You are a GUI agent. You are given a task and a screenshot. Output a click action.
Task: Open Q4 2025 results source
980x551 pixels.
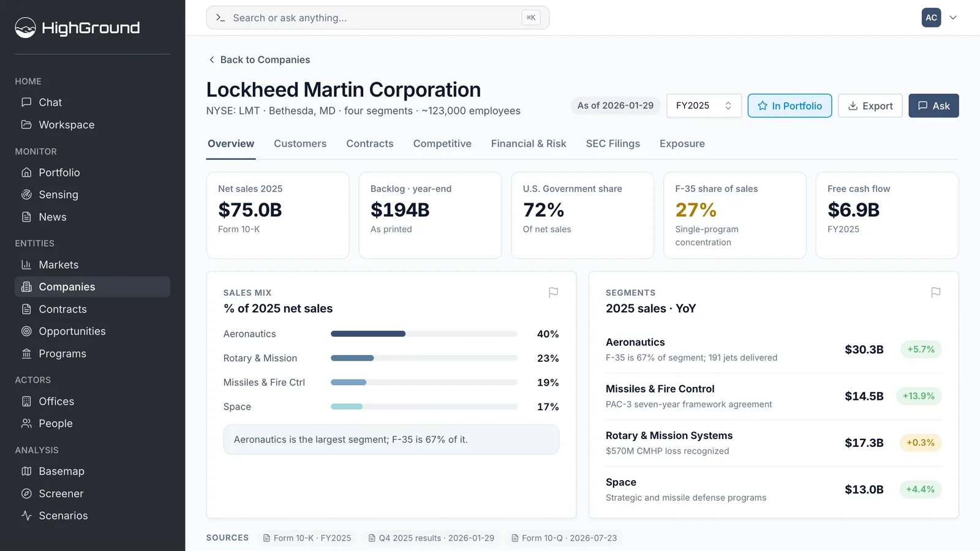point(431,538)
